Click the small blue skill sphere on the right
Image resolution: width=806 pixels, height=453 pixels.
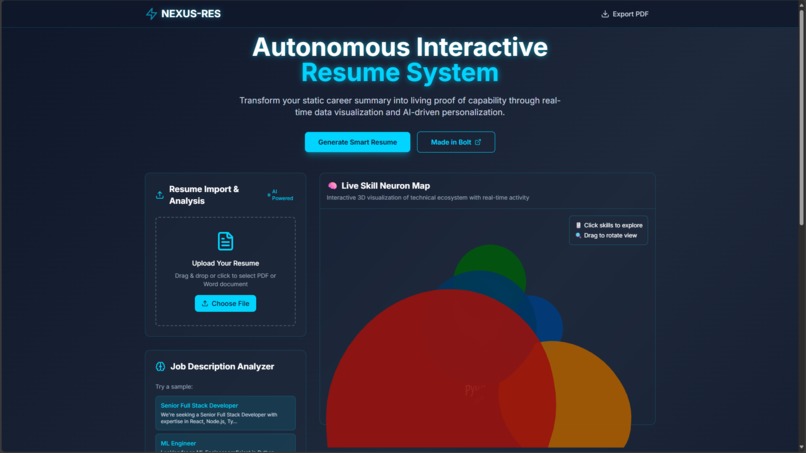tap(550, 321)
